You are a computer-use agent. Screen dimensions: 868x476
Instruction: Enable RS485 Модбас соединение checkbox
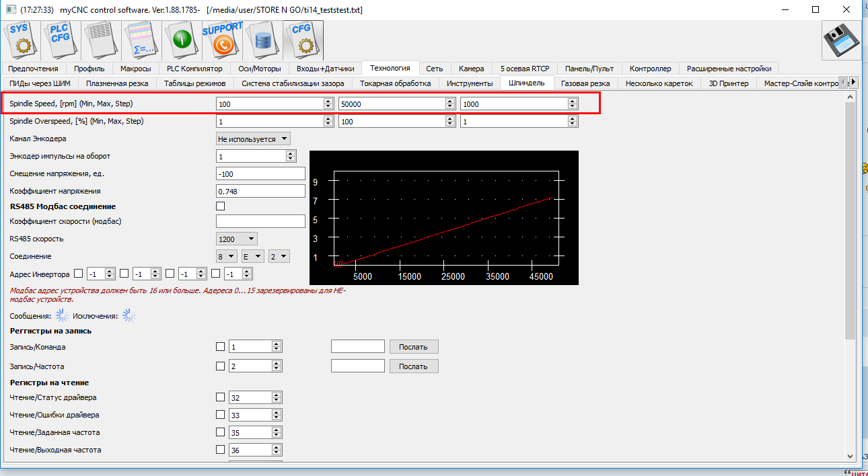click(x=220, y=206)
